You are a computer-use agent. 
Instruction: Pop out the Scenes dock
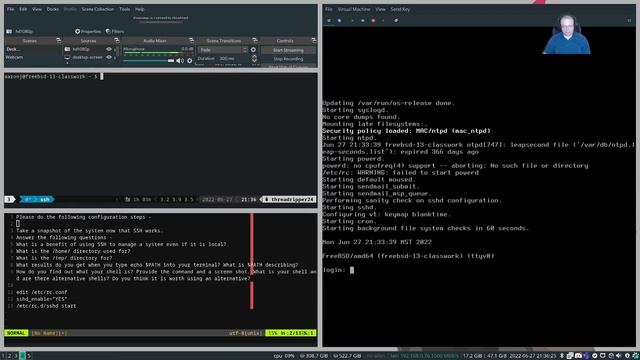pos(58,40)
